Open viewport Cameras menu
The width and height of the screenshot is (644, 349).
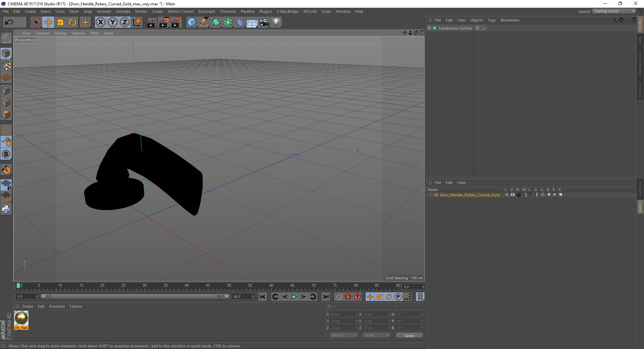coord(42,33)
